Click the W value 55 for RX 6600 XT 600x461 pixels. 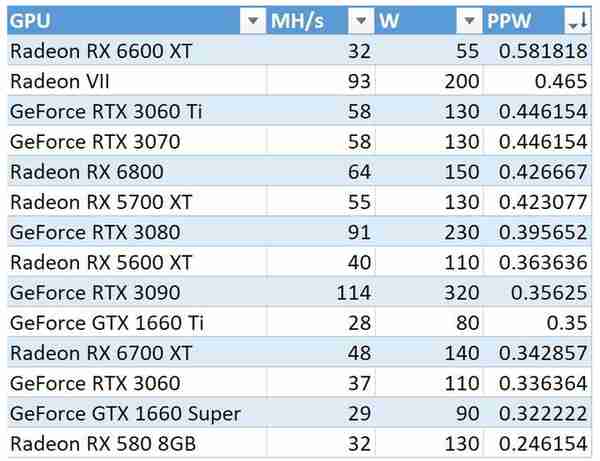click(468, 51)
